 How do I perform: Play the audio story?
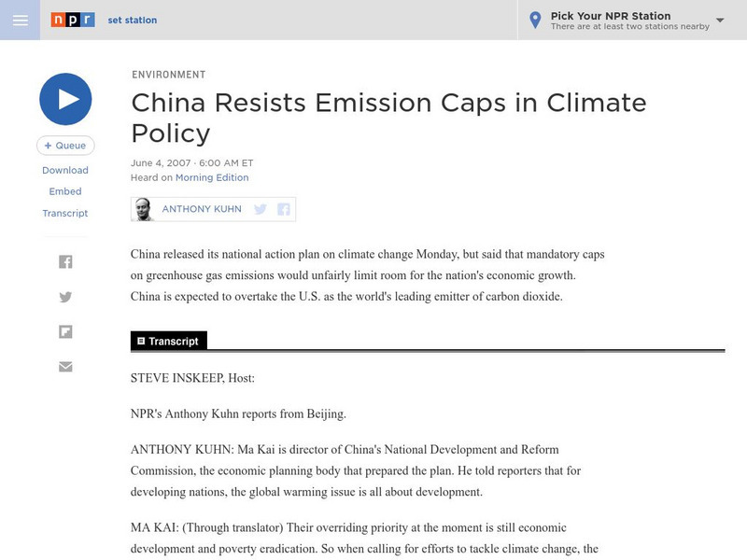(x=65, y=101)
